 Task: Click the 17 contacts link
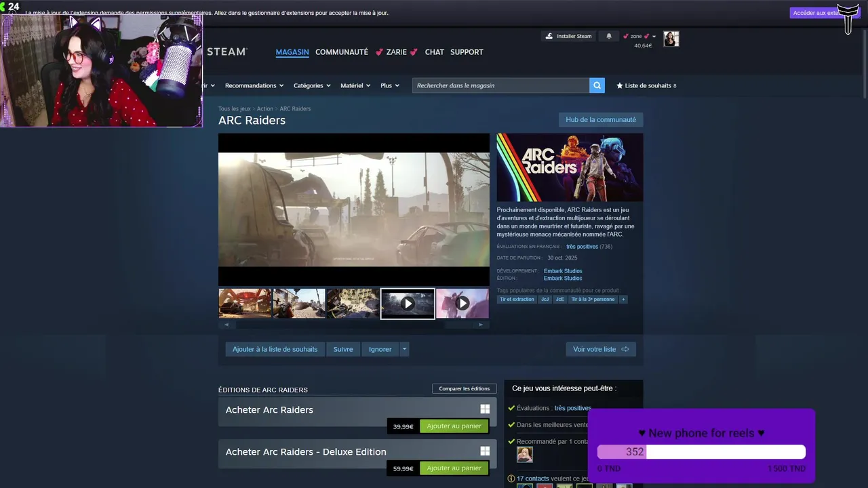coord(533,479)
